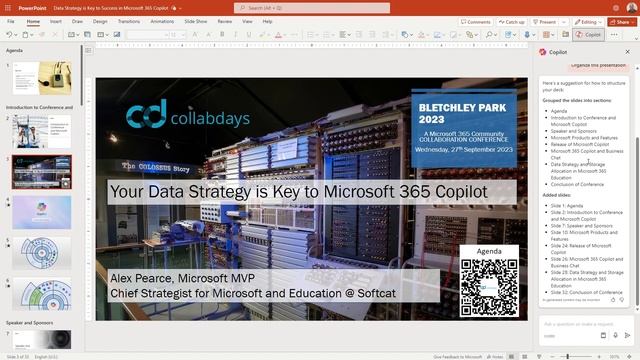The width and height of the screenshot is (640, 360).
Task: Click thumbs up on Copilot response
Action: click(613, 300)
